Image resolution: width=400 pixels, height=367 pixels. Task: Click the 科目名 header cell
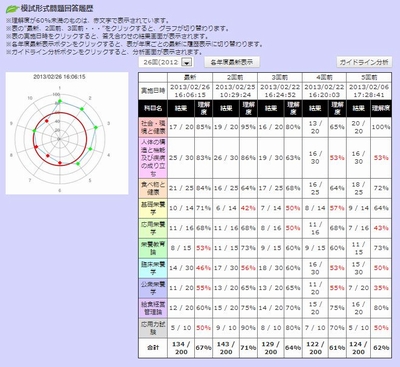pyautogui.click(x=153, y=108)
